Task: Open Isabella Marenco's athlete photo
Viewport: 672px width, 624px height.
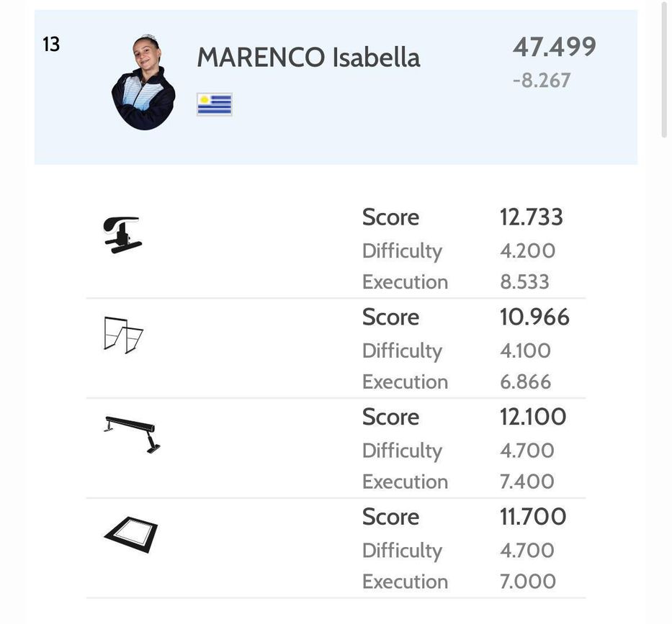Action: pyautogui.click(x=143, y=83)
